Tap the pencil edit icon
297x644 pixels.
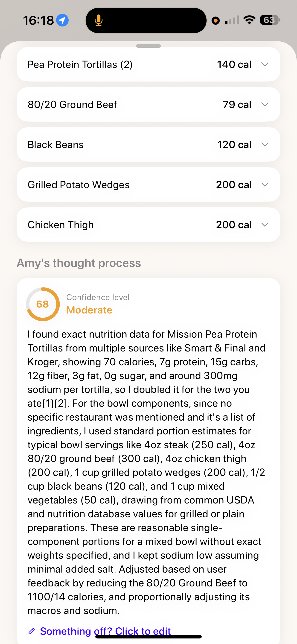pos(32,631)
